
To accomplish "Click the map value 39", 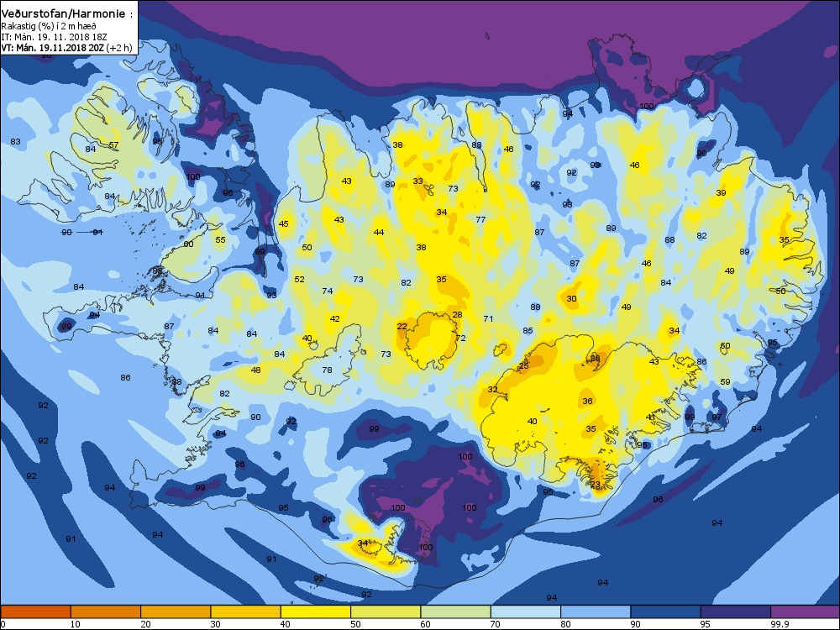I will pos(721,193).
